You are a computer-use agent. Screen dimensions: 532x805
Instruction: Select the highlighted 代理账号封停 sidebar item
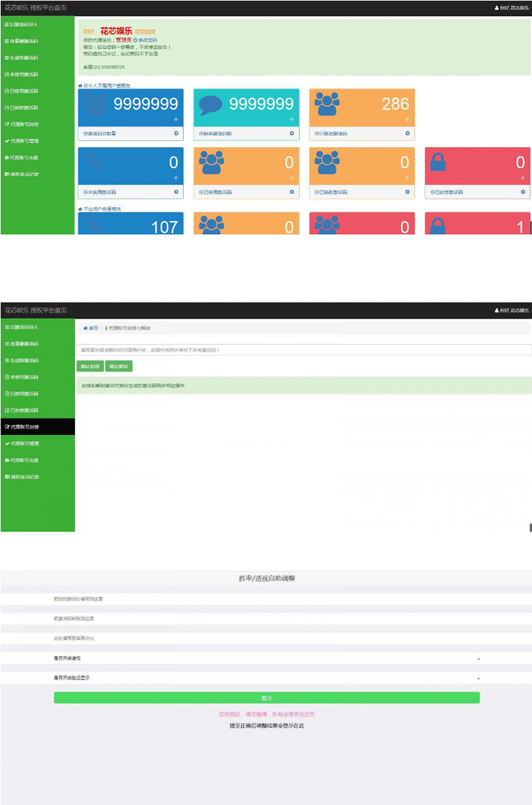(x=37, y=426)
